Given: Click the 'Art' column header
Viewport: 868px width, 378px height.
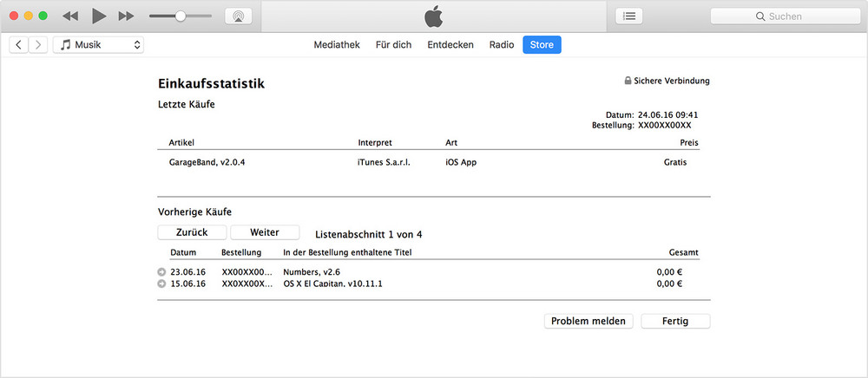Looking at the screenshot, I should pyautogui.click(x=451, y=142).
